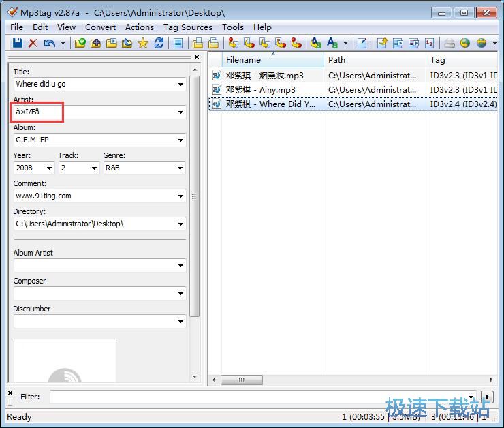Click the Actions (Quick) blue A icon

click(x=332, y=43)
